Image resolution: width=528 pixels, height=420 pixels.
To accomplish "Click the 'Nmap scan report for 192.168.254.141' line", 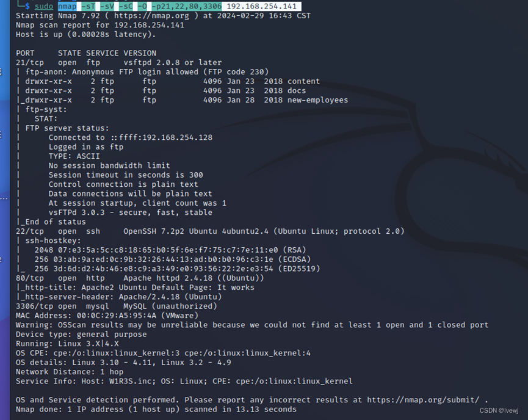I will coord(100,25).
